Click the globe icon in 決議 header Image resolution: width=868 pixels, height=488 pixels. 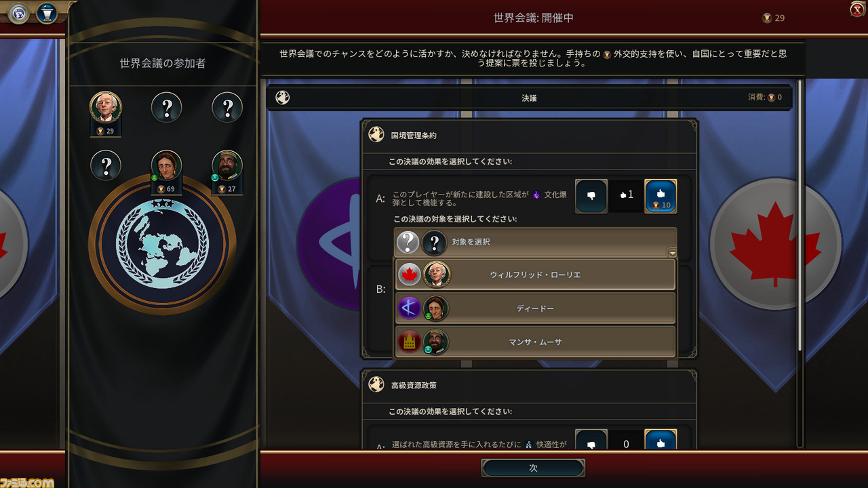(283, 98)
